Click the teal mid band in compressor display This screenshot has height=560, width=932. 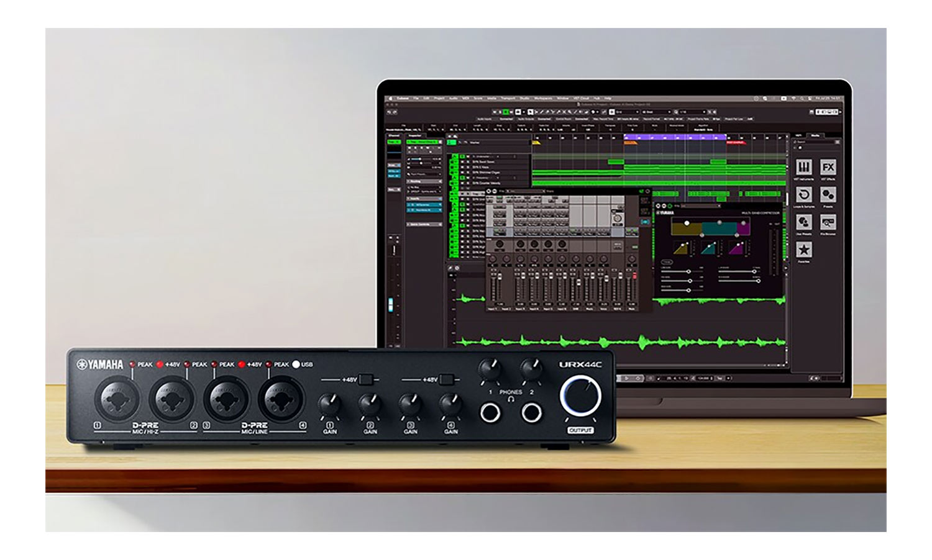coord(720,229)
